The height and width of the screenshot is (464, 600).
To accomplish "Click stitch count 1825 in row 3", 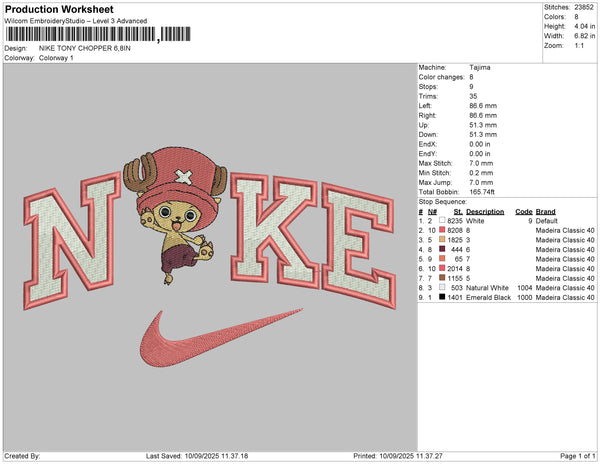I will pos(455,240).
